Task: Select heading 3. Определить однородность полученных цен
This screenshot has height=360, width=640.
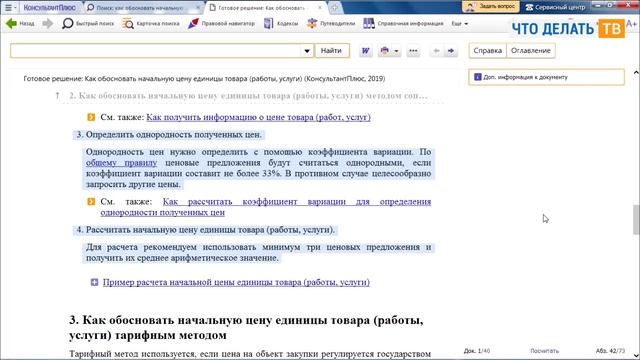Action: click(169, 135)
